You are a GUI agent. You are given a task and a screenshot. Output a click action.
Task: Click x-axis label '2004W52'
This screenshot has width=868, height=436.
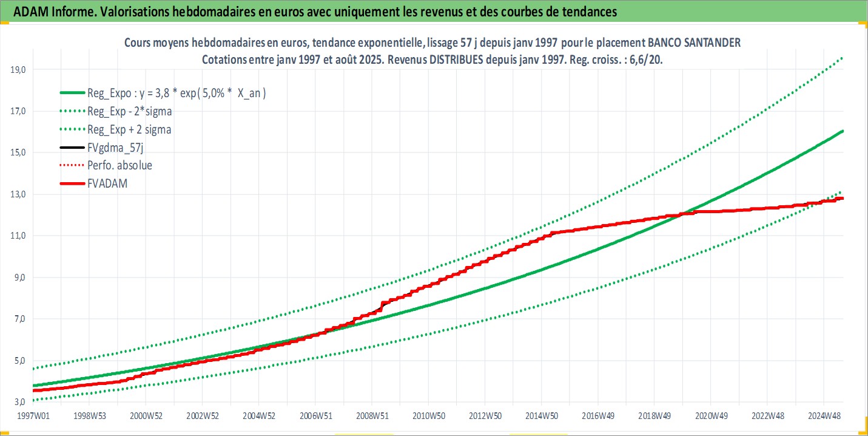click(258, 416)
